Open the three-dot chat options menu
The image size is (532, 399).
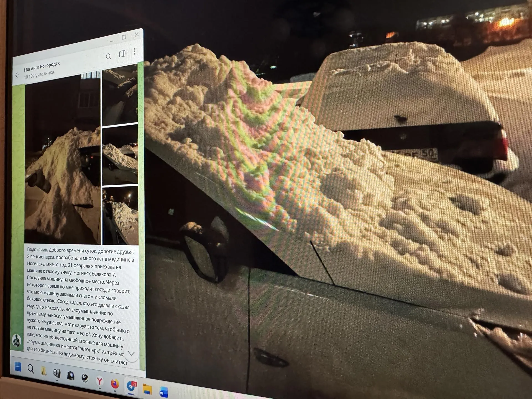click(x=135, y=51)
